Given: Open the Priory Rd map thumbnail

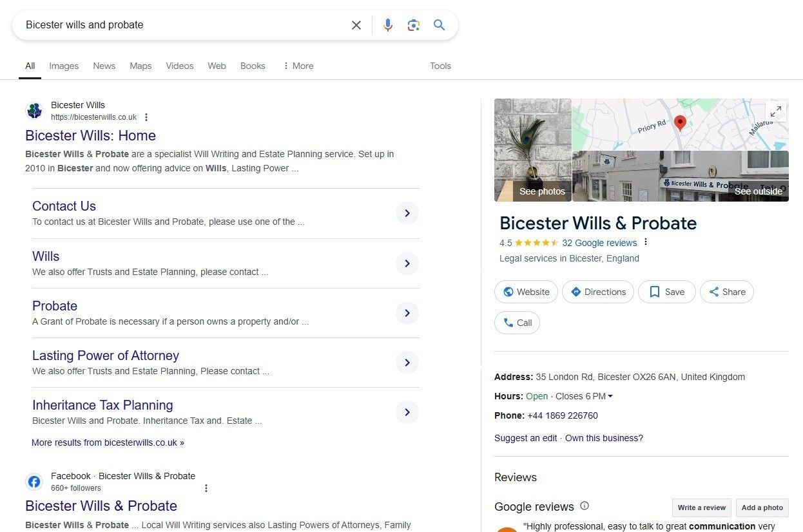Looking at the screenshot, I should point(680,124).
